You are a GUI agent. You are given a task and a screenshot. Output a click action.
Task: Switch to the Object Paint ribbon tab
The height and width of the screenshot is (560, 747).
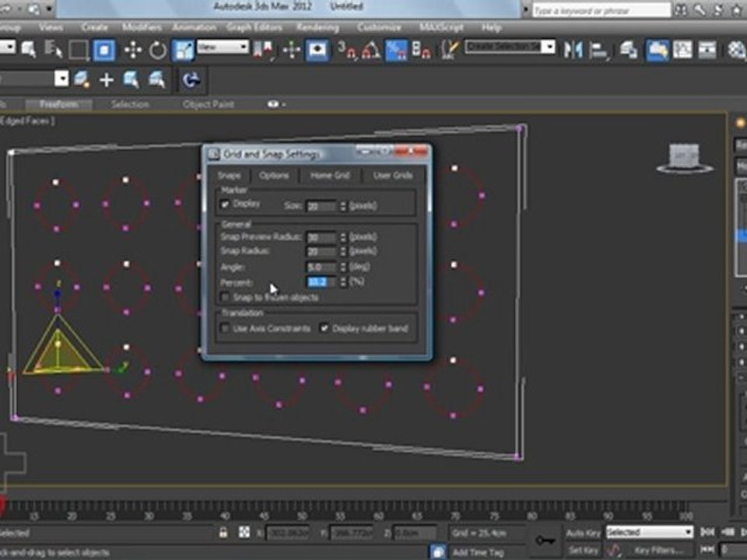pos(209,103)
